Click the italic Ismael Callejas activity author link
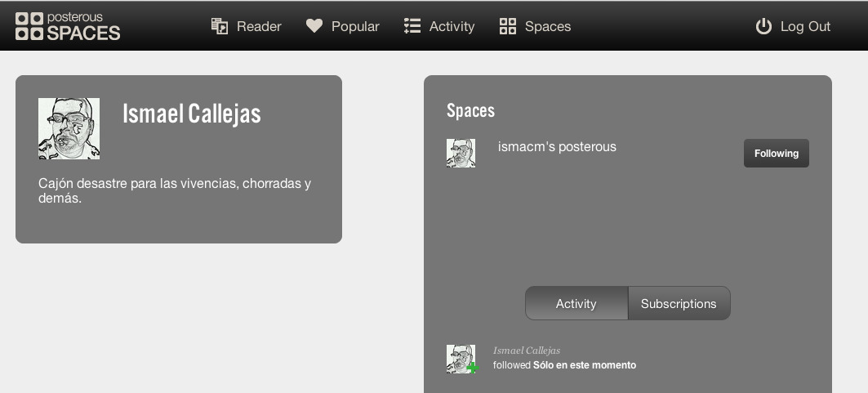868x393 pixels. [527, 351]
